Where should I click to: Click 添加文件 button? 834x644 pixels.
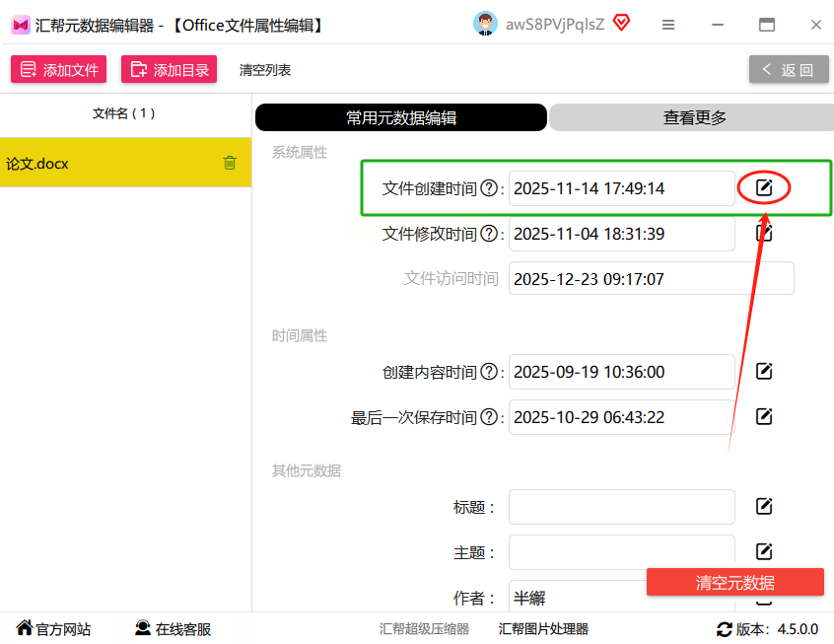pos(60,70)
